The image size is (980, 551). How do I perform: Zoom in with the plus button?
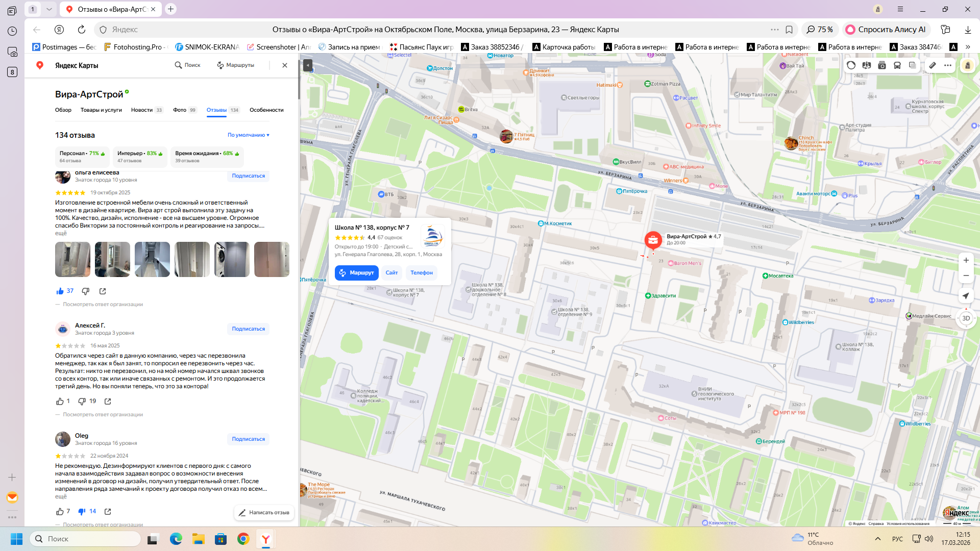click(x=966, y=260)
